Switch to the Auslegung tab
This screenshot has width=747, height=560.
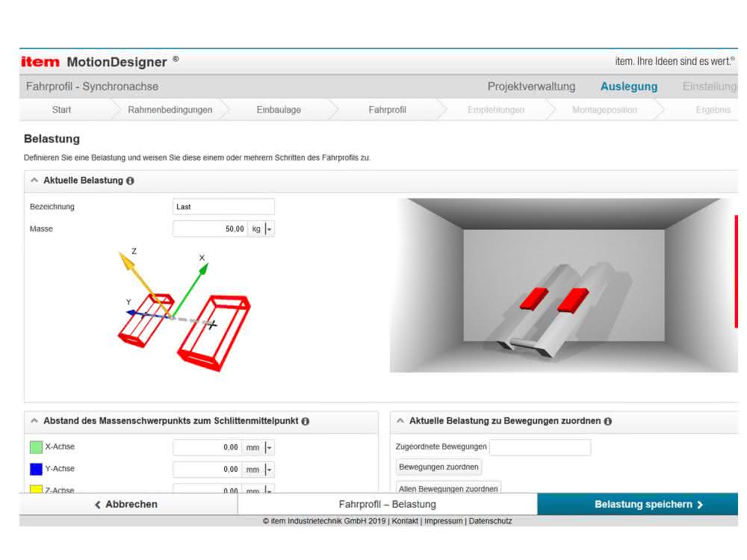click(629, 87)
